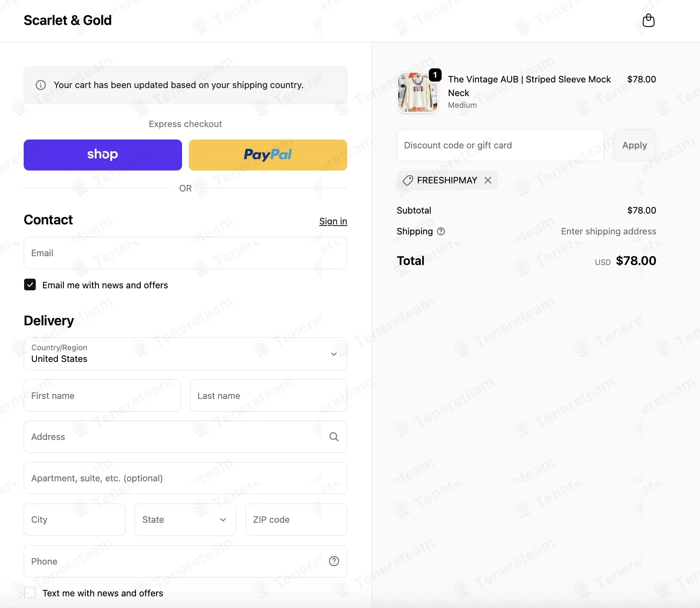Viewport: 700px width, 608px height.
Task: Focus the Address input field
Action: pyautogui.click(x=185, y=437)
